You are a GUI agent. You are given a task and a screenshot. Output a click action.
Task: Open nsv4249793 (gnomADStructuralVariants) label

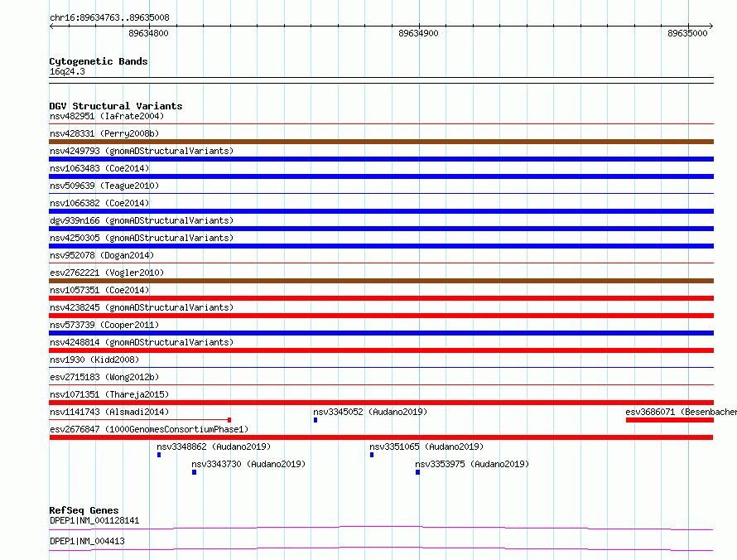pos(142,151)
